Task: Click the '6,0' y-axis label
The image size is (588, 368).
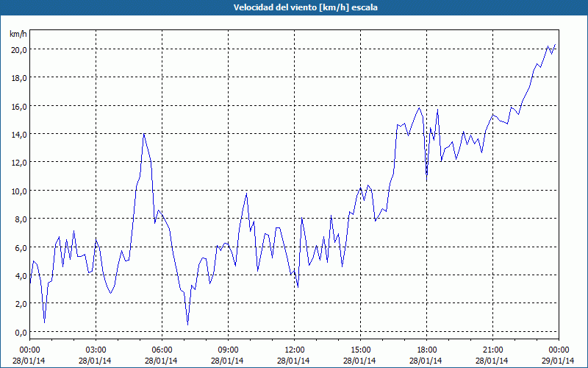Action: pos(21,247)
